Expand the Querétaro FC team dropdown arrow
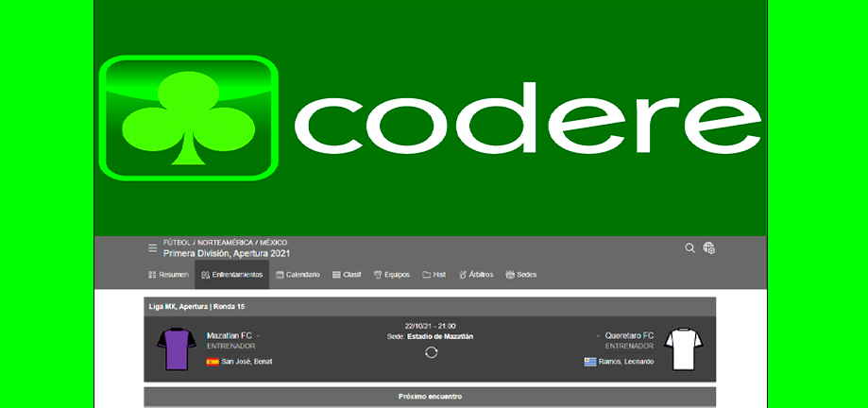 coord(598,335)
